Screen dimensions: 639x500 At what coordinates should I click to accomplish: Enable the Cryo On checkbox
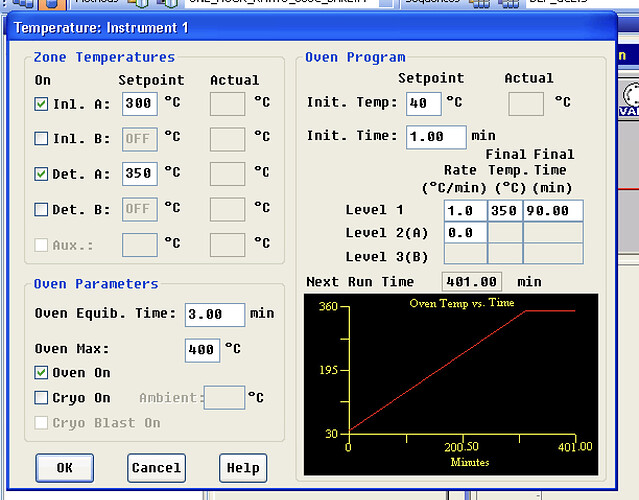[x=41, y=397]
